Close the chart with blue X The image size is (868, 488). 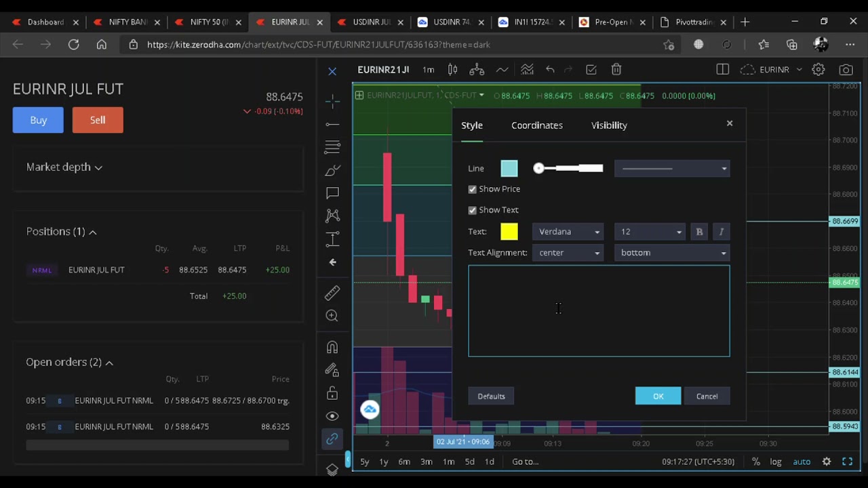[x=332, y=70]
